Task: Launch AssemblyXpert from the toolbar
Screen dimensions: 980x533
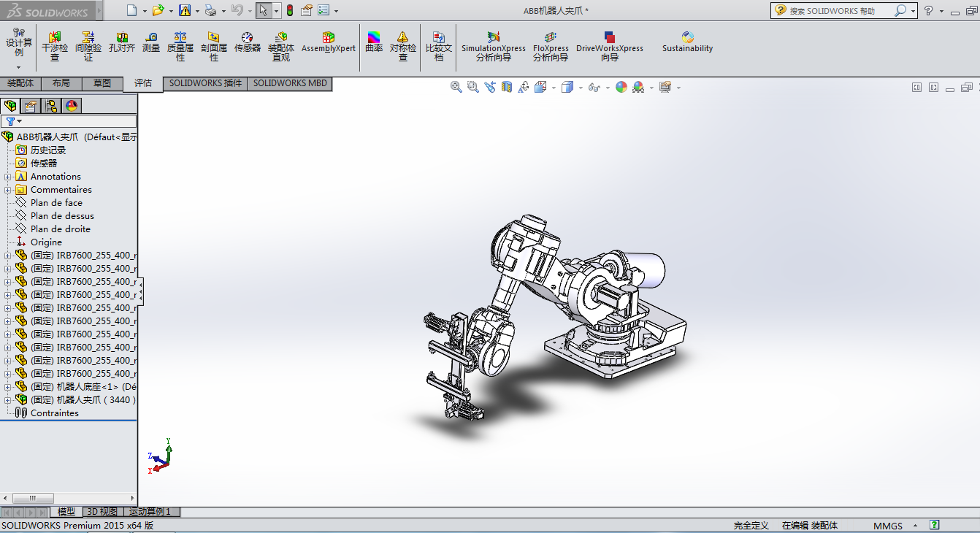Action: [x=329, y=42]
